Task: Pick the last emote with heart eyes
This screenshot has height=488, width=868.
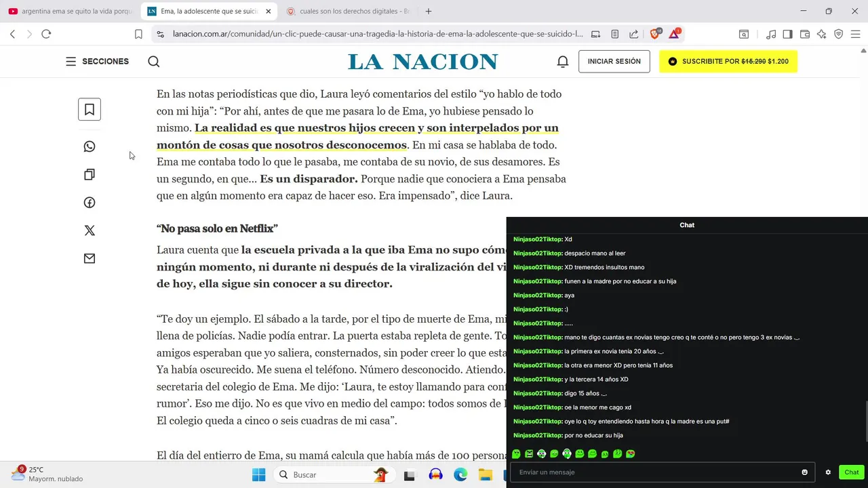Action: (x=631, y=454)
